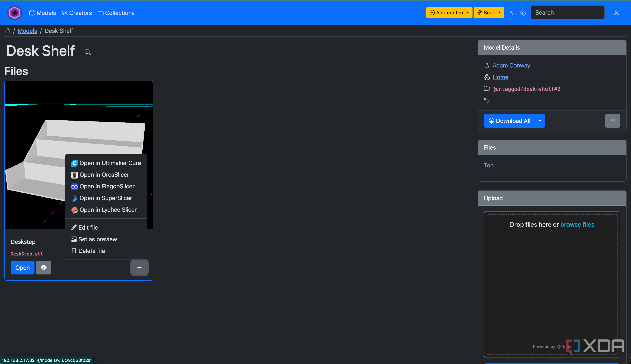Screen dimensions: 631x364
Task: Download DeskStep.stl with the cloud button
Action: click(44, 268)
